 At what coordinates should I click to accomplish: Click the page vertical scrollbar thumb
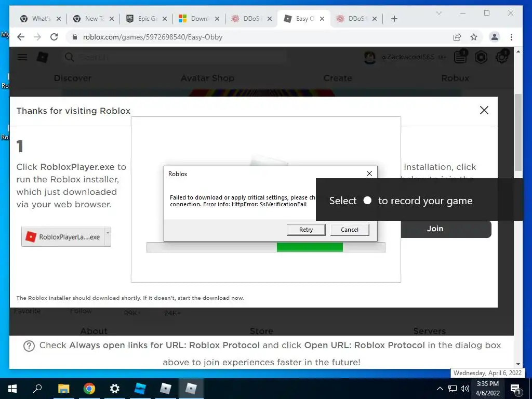pyautogui.click(x=518, y=132)
